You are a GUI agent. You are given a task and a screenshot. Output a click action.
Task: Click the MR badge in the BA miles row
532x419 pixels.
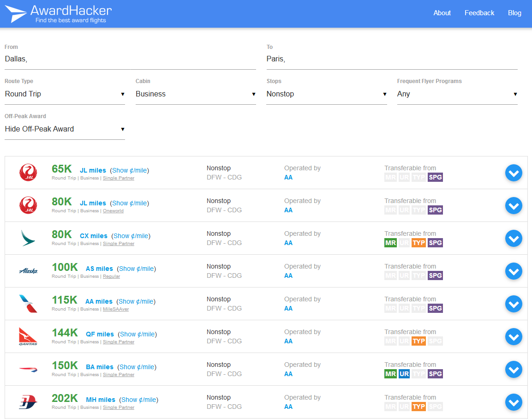click(390, 374)
